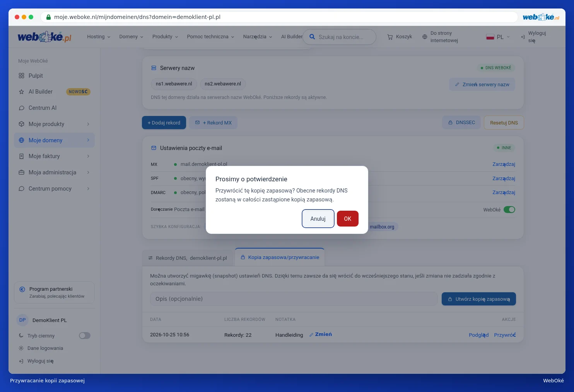The height and width of the screenshot is (392, 574).
Task: Click the Wyloguj się icon in header
Action: (523, 37)
